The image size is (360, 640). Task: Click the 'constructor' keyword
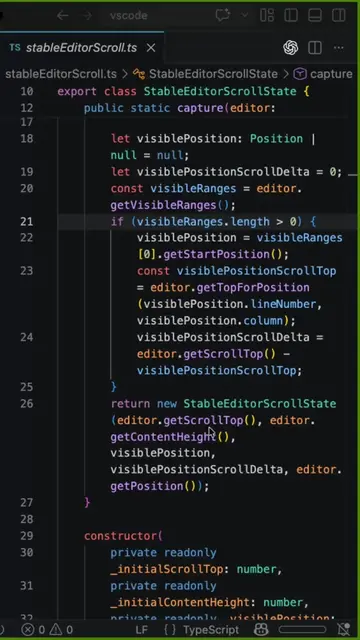tap(120, 536)
